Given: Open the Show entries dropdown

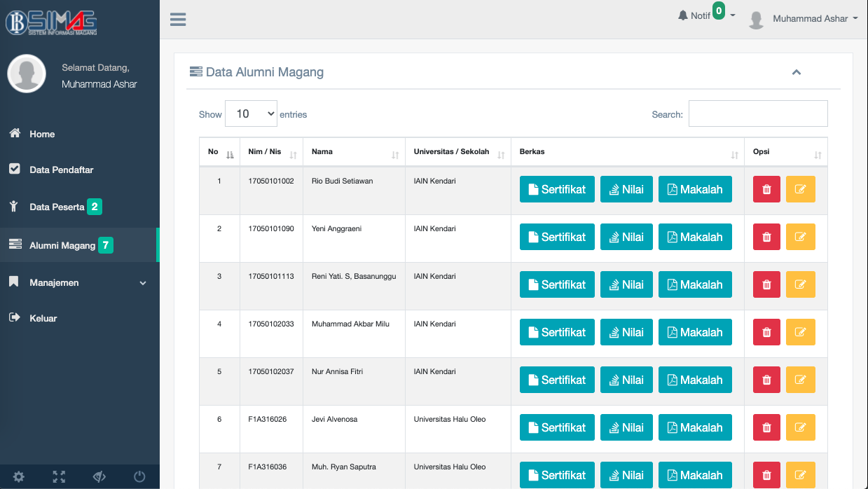Looking at the screenshot, I should click(251, 113).
